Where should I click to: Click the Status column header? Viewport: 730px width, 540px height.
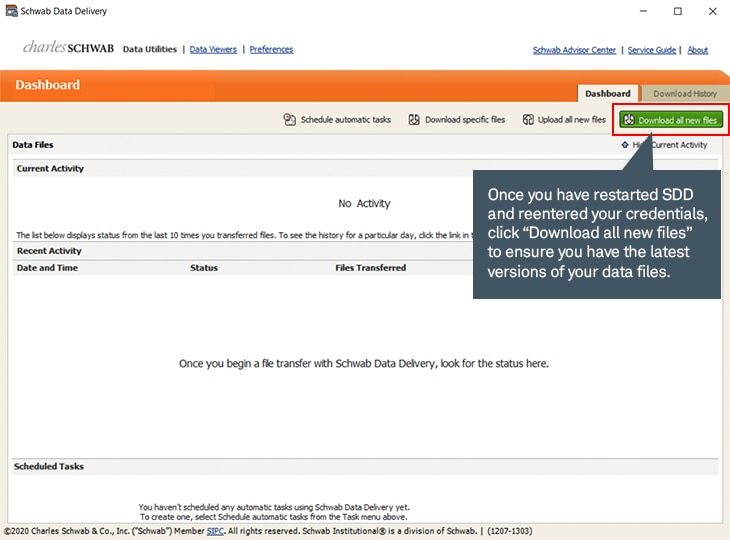tap(204, 268)
